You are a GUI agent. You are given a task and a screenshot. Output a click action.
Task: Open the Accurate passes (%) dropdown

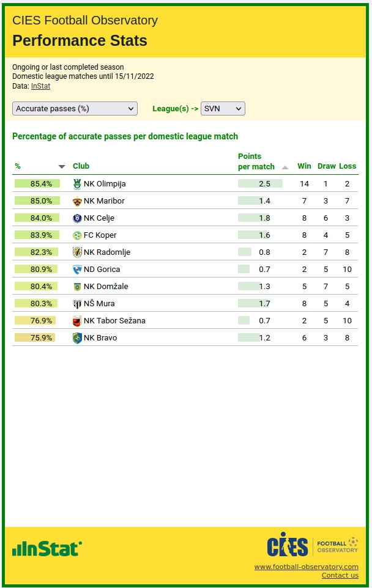pyautogui.click(x=75, y=109)
